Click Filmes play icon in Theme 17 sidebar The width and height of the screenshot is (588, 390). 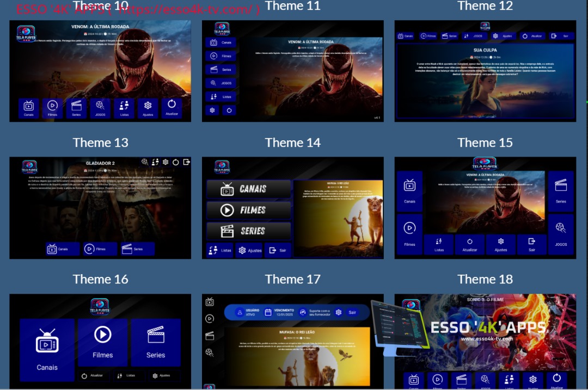(x=210, y=319)
